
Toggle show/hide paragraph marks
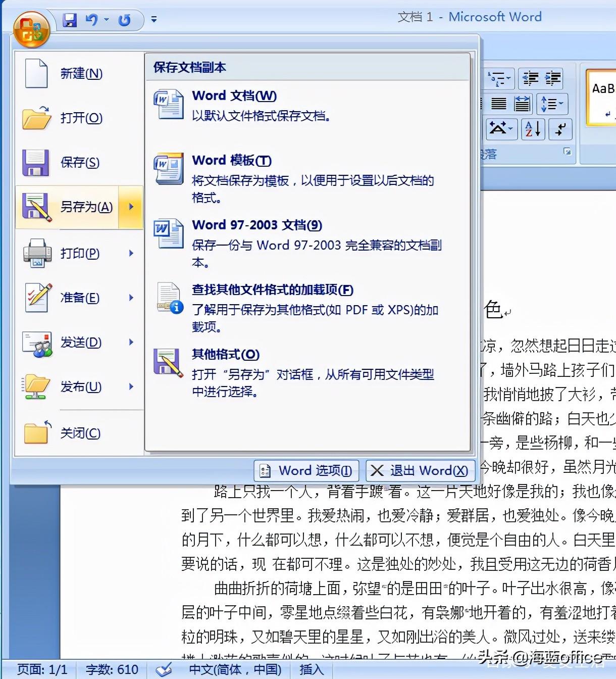point(560,129)
